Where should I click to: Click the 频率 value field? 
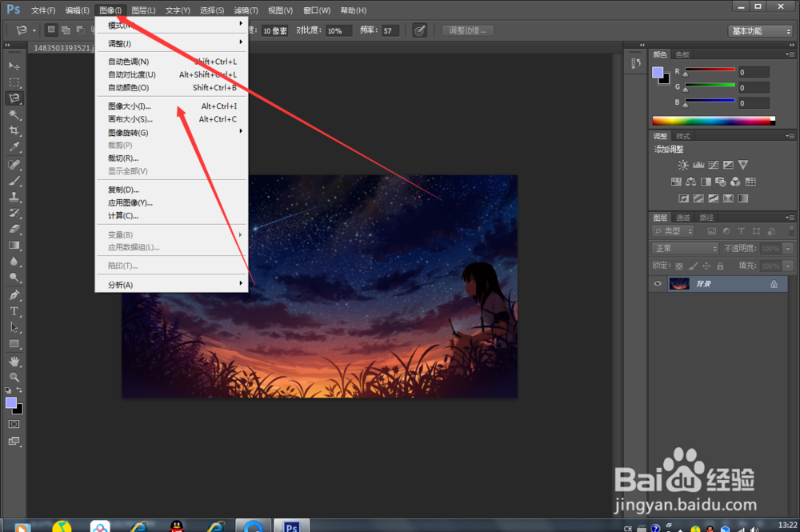pyautogui.click(x=390, y=30)
